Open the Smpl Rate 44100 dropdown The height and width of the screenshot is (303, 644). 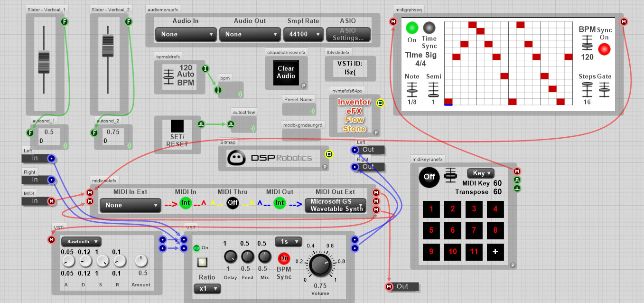coord(303,34)
